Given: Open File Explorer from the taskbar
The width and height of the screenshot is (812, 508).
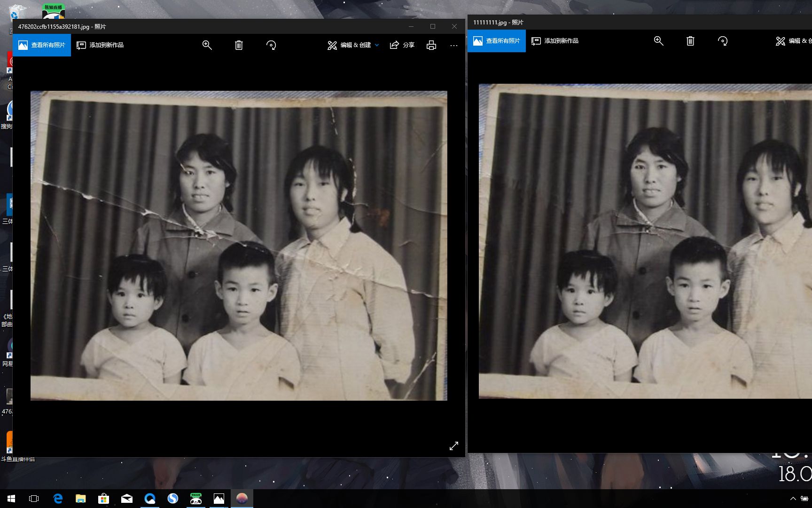Looking at the screenshot, I should point(81,499).
